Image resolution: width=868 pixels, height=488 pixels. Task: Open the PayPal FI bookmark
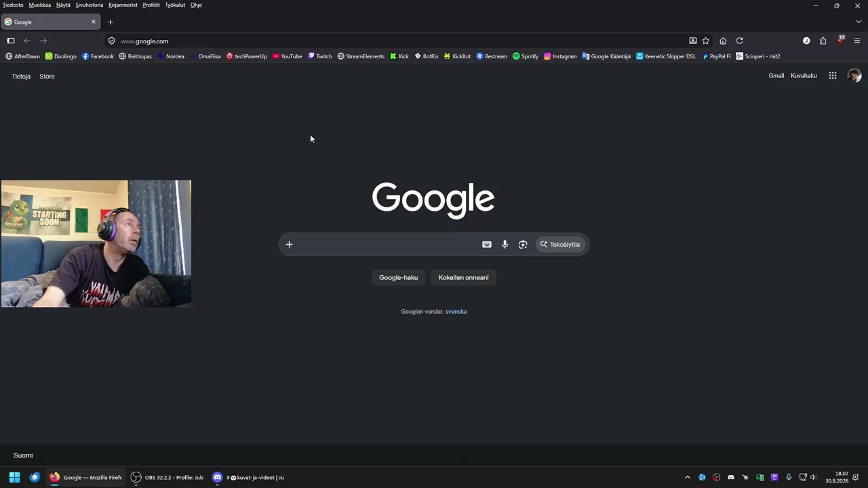[x=716, y=56]
